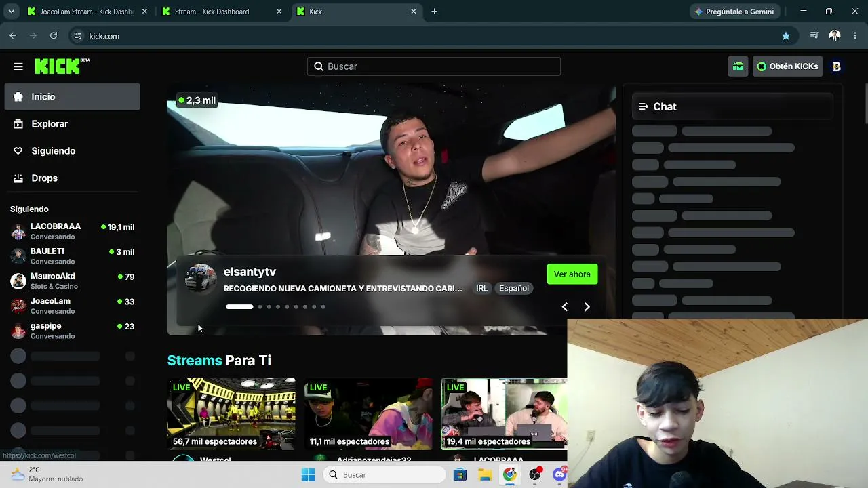Click the IRL category tag
Image resolution: width=868 pixels, height=488 pixels.
pos(481,288)
